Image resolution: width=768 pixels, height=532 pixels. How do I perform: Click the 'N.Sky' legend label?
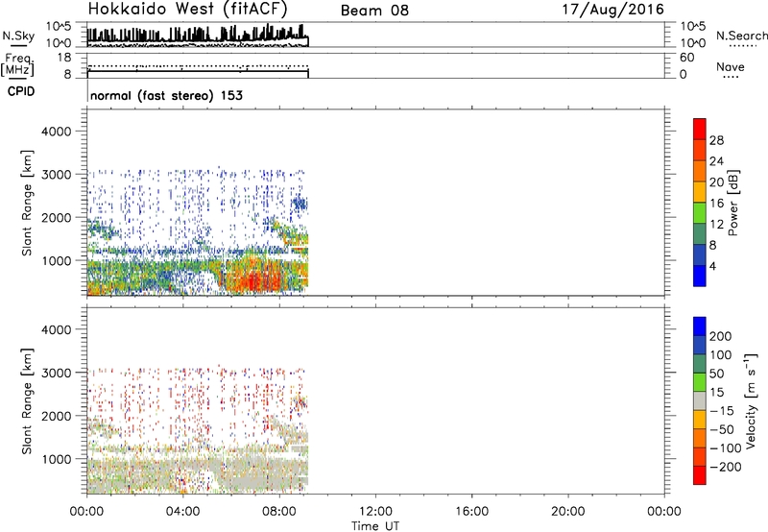click(x=18, y=36)
